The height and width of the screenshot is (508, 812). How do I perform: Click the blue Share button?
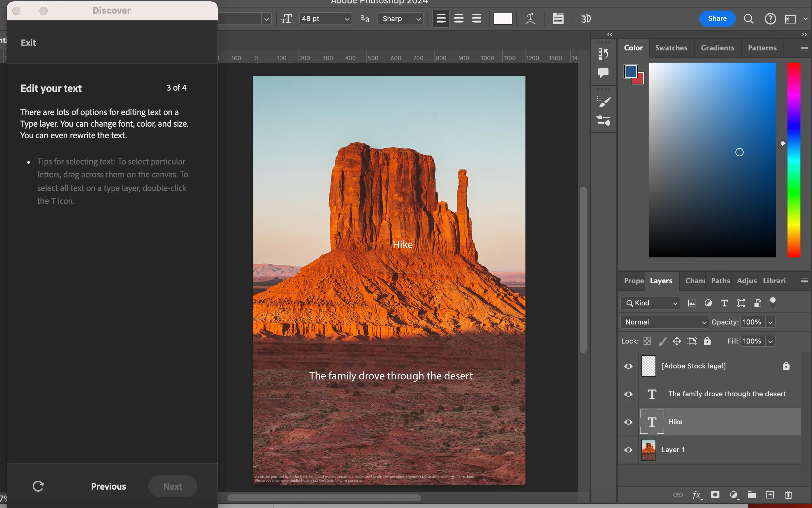pos(717,18)
